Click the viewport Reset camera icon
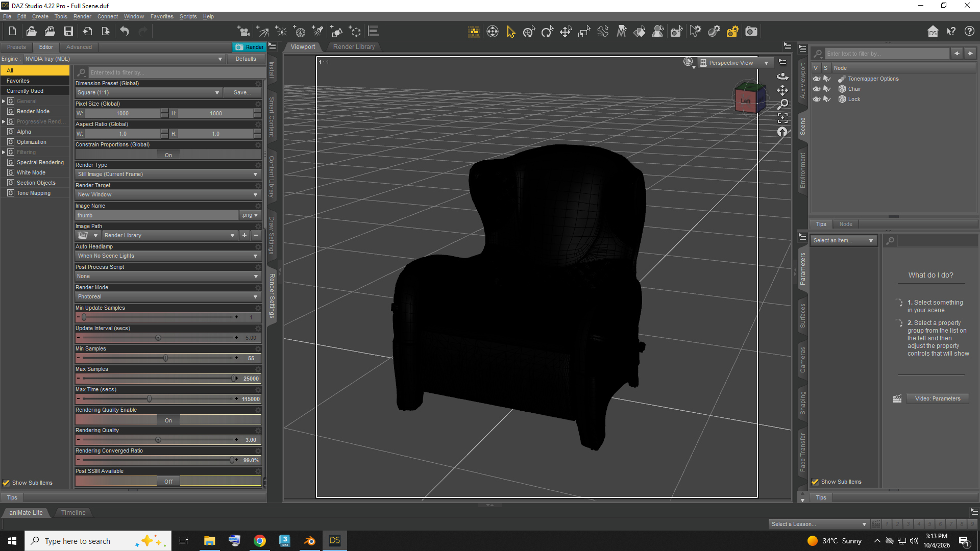Image resolution: width=980 pixels, height=551 pixels. [x=782, y=132]
